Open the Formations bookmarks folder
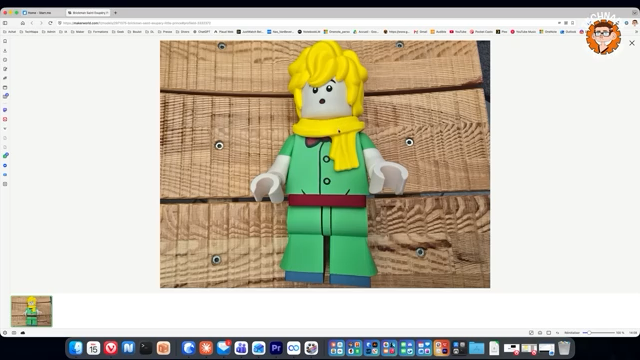Image resolution: width=640 pixels, height=360 pixels. (x=98, y=31)
